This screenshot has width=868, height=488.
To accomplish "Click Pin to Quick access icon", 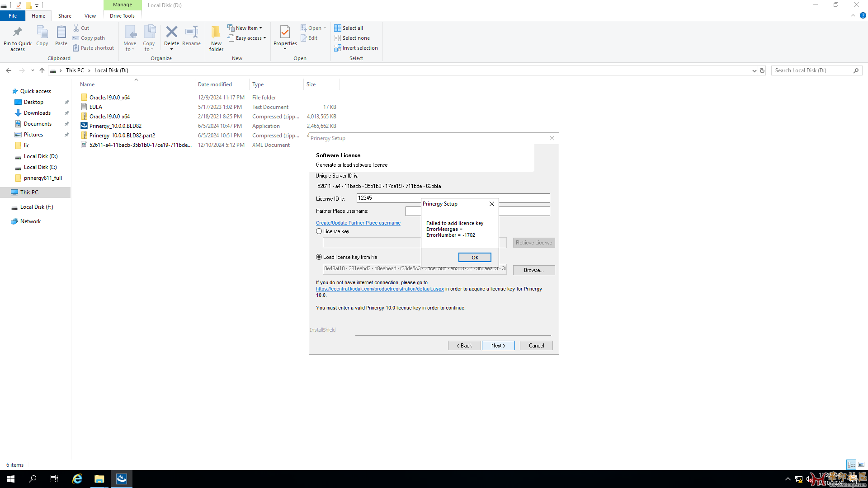I will tap(18, 32).
